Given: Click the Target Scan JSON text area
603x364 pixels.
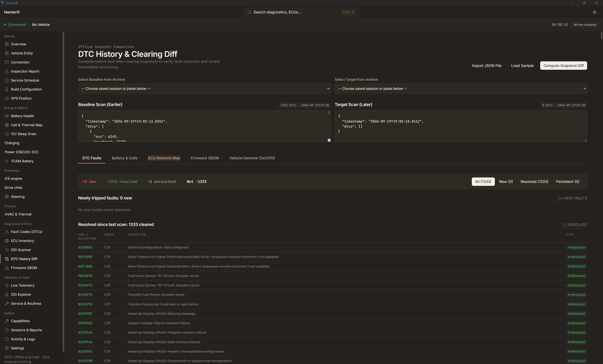Looking at the screenshot, I should coord(461,126).
